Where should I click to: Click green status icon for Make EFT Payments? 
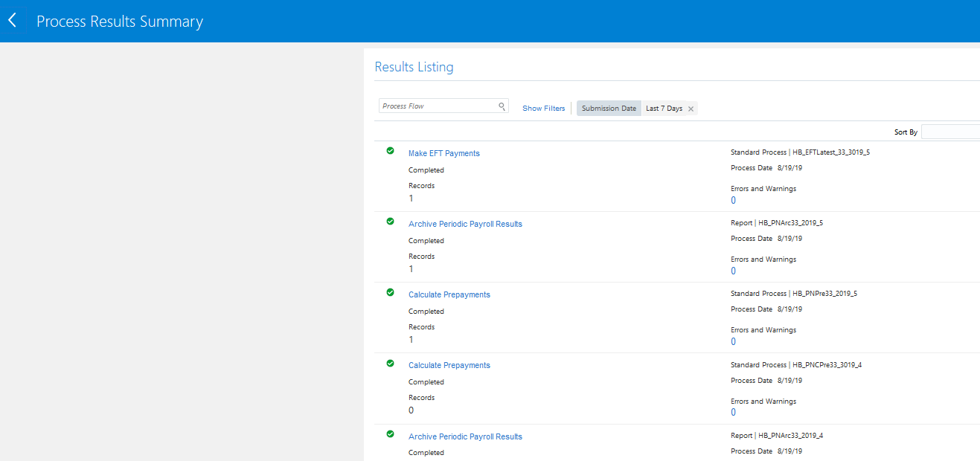(390, 151)
